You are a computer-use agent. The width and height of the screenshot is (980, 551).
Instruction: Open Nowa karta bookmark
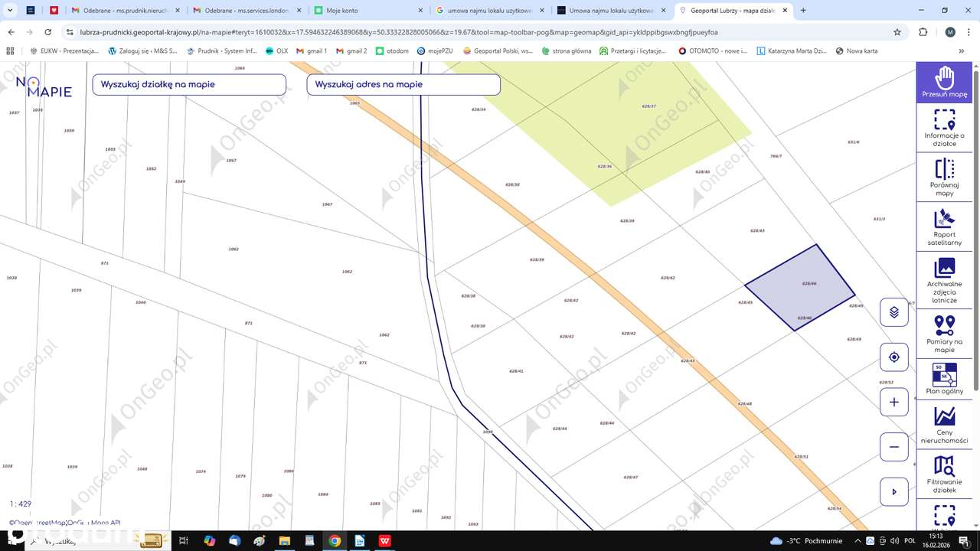(857, 51)
